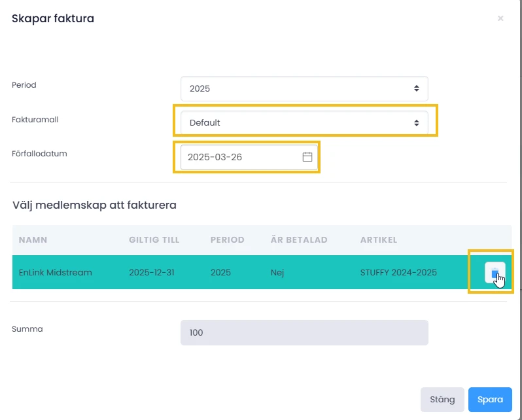Expand the Fakturamall Default dropdown
Screen dimensions: 522x420
(304, 122)
